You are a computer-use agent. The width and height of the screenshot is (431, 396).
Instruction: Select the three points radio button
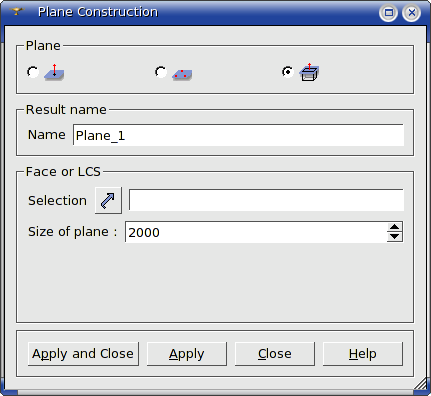coord(161,72)
